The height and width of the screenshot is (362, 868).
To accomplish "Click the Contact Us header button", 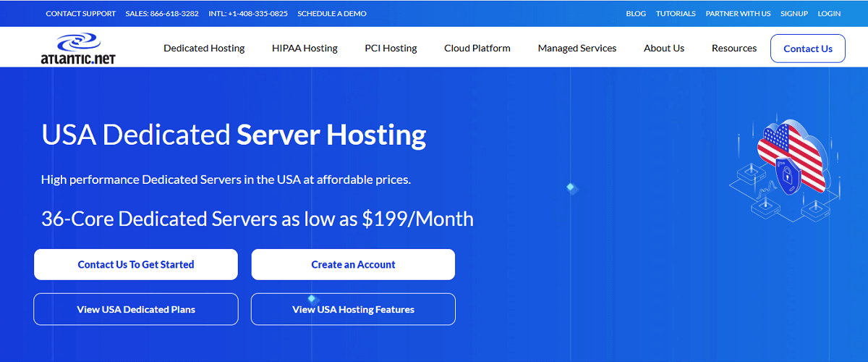I will [x=808, y=49].
